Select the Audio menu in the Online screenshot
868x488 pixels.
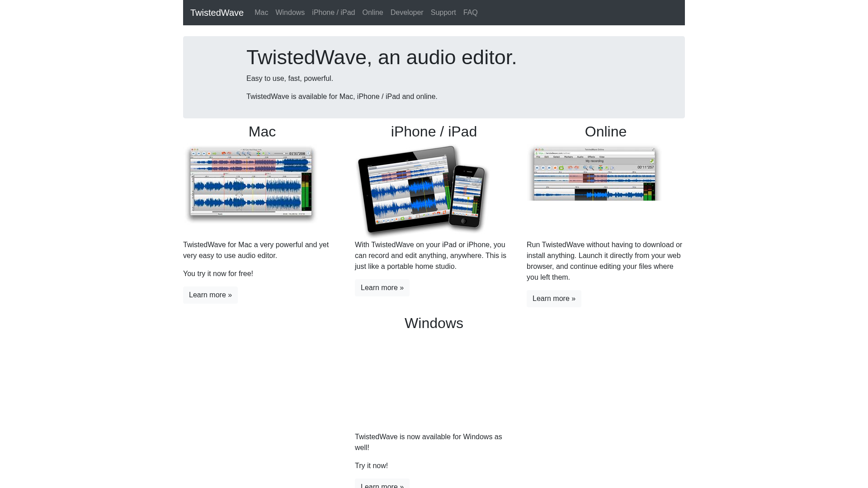(x=580, y=157)
